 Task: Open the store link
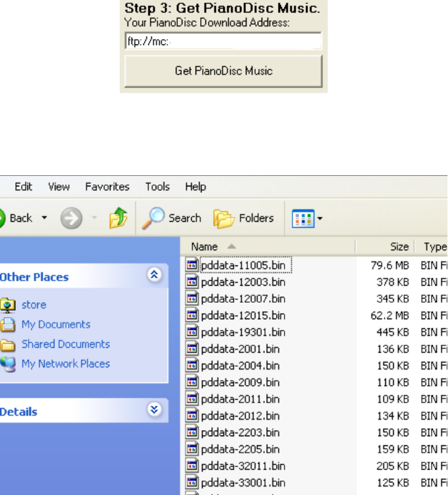[34, 305]
